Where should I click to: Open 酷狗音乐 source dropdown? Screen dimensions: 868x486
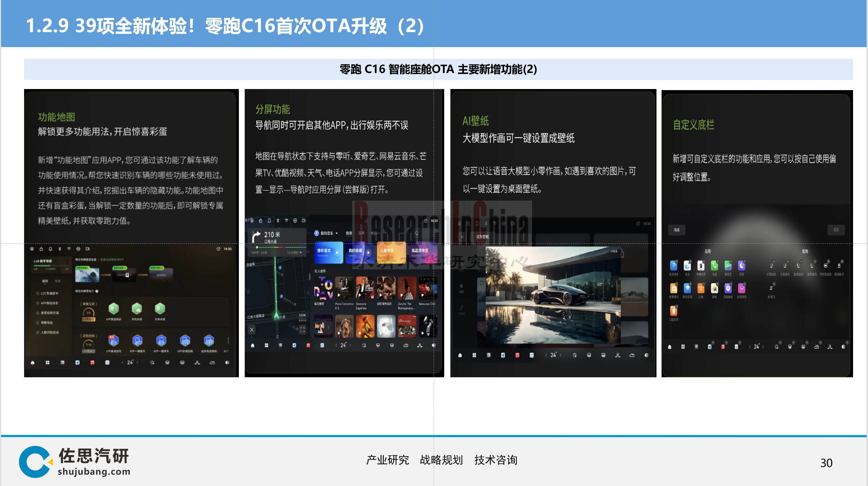[326, 233]
